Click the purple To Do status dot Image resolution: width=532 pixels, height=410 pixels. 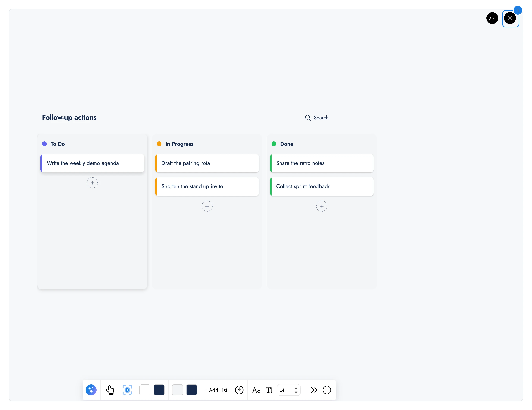44,144
